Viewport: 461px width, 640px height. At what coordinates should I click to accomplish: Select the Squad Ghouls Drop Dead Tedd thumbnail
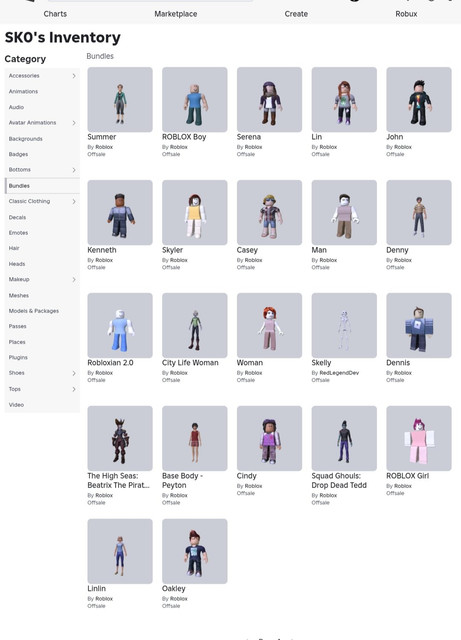click(x=344, y=438)
